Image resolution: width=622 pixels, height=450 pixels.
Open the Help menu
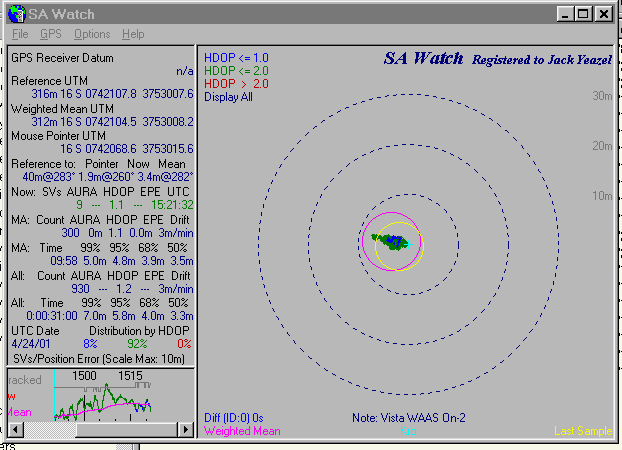click(x=133, y=34)
